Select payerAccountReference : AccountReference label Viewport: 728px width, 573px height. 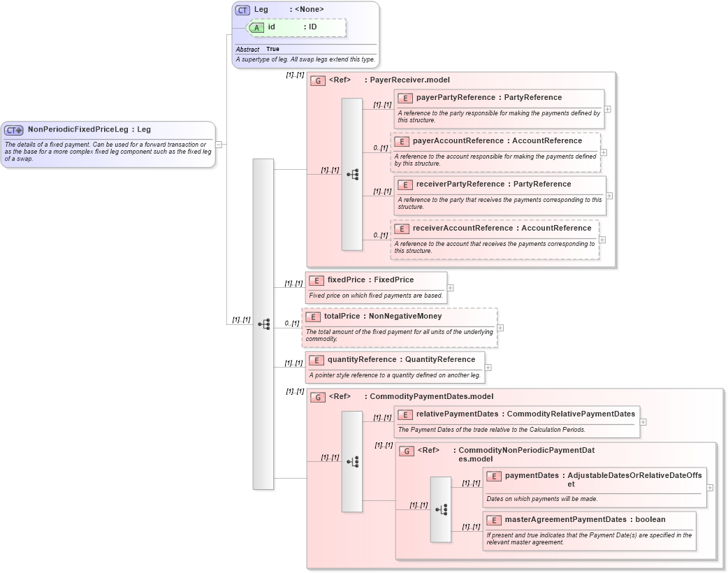tap(497, 140)
